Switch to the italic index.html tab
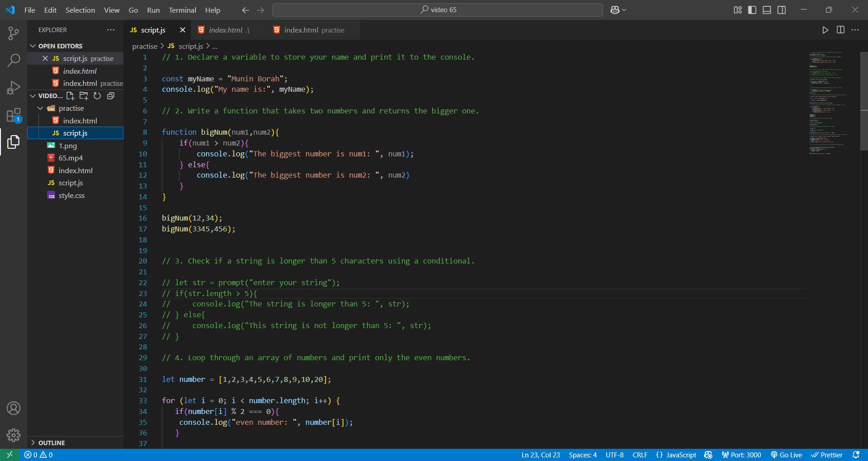Viewport: 868px width, 461px height. tap(229, 30)
